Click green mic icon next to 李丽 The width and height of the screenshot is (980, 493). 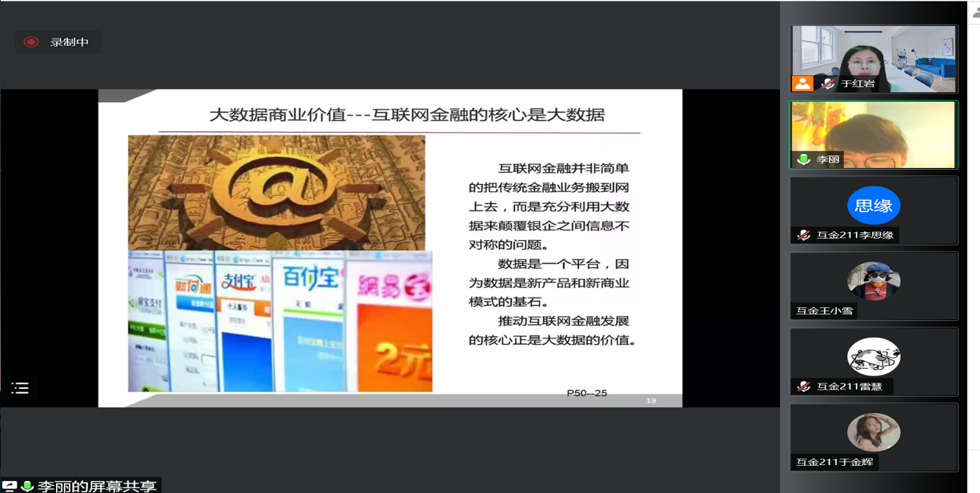(x=804, y=159)
